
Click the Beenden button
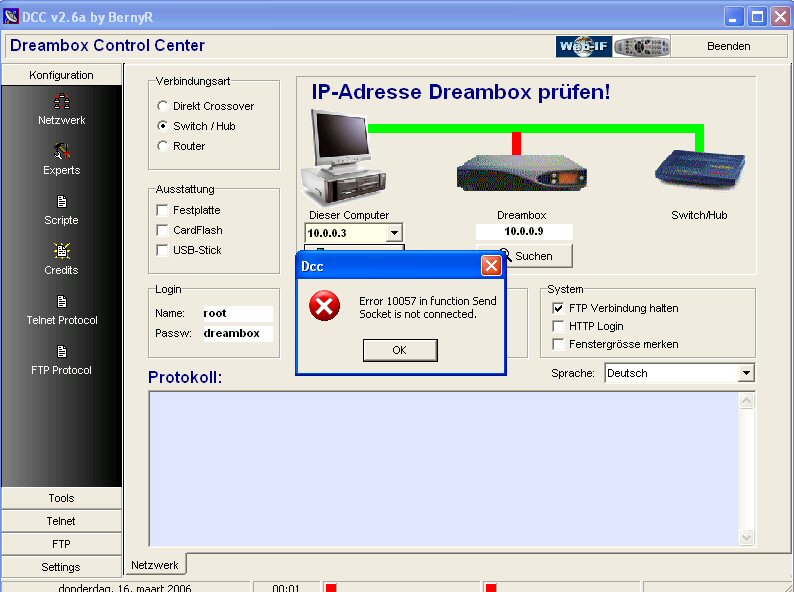[729, 46]
